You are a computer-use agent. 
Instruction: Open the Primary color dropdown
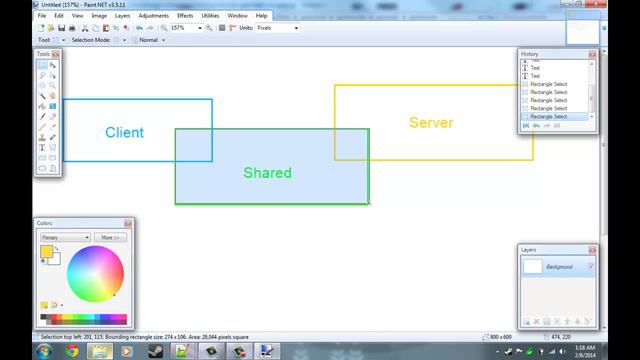[x=65, y=237]
